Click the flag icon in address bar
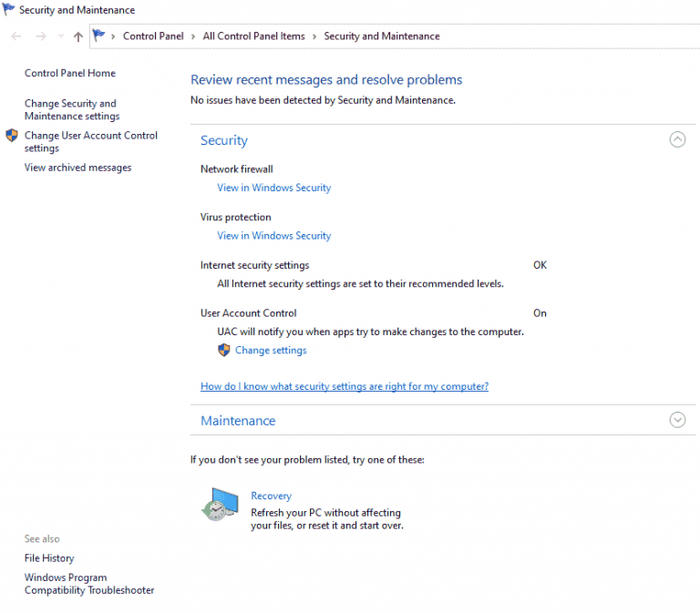 click(99, 36)
